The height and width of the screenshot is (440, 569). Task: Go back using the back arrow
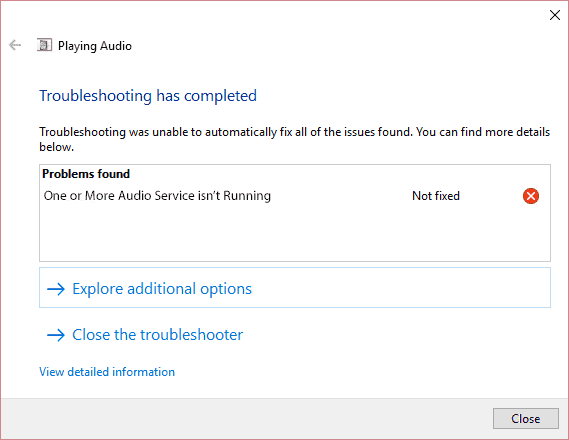(x=15, y=45)
